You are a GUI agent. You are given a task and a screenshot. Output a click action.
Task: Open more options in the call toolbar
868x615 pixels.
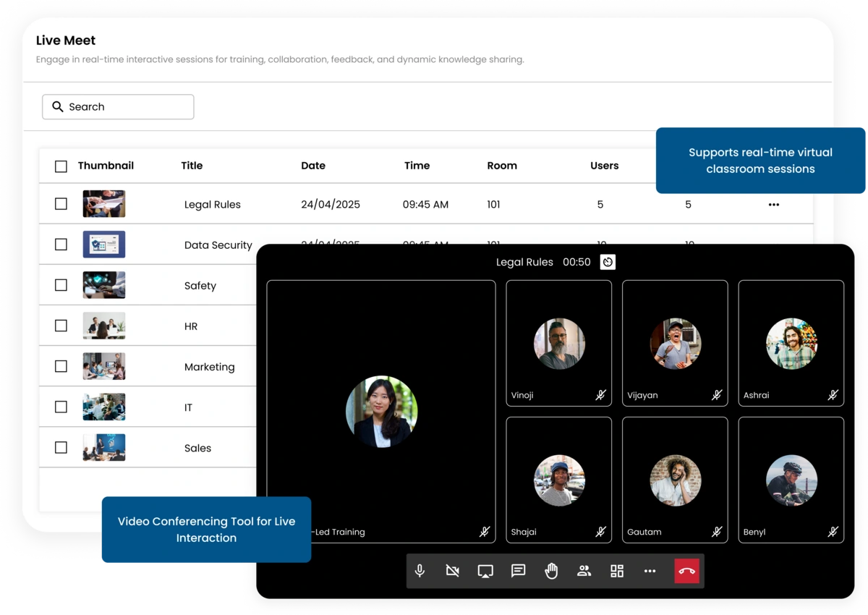[650, 571]
